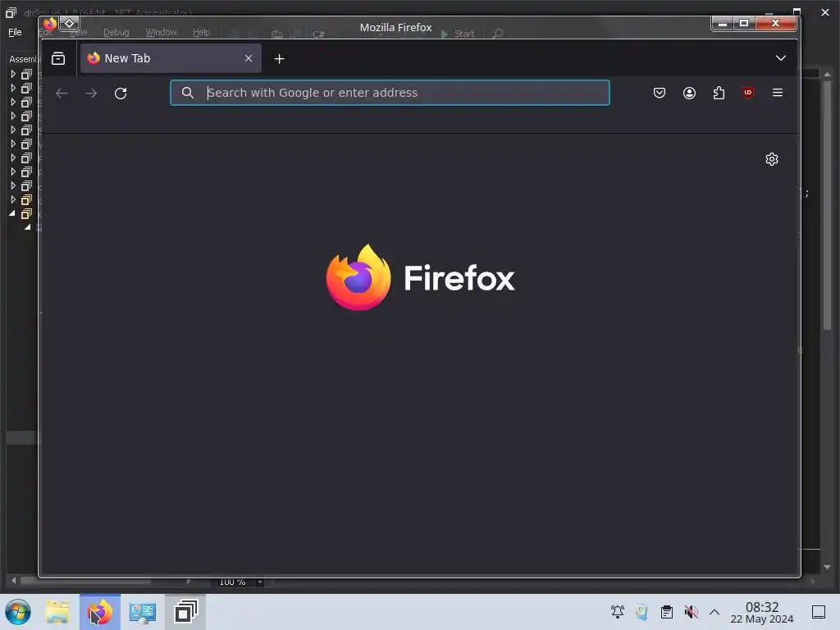Open the View menu in dnSpy

[78, 32]
